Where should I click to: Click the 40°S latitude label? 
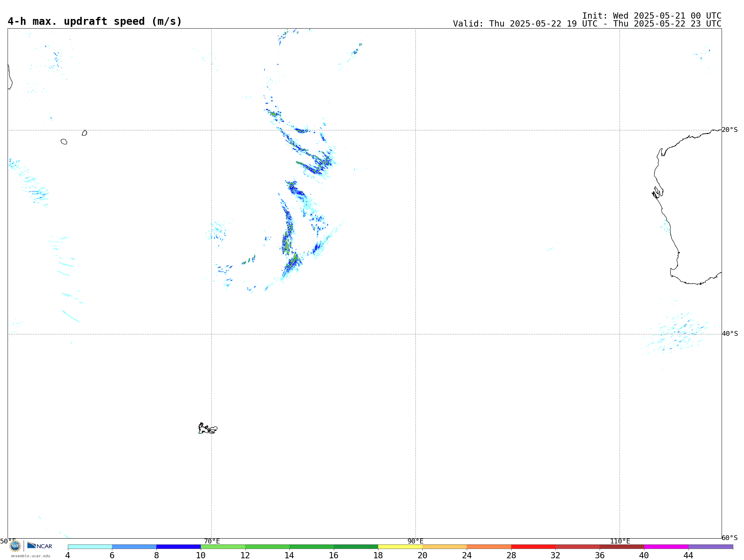730,334
